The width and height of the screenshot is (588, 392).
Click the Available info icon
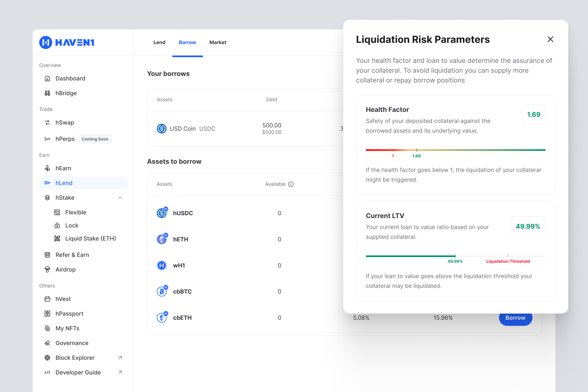pyautogui.click(x=291, y=184)
